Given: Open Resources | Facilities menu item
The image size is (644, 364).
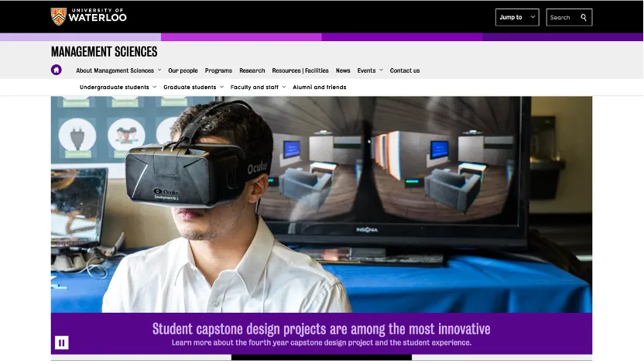Looking at the screenshot, I should point(300,70).
